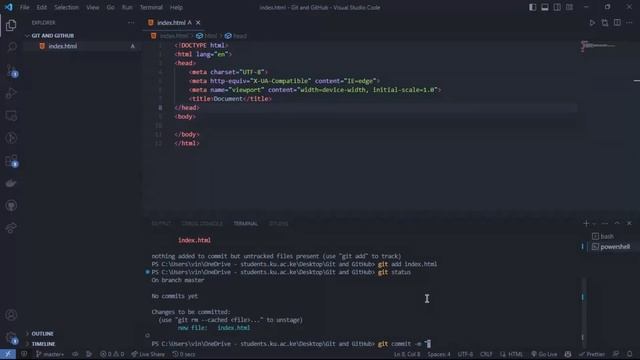
Task: Open the Extensions view
Action: coord(11,161)
